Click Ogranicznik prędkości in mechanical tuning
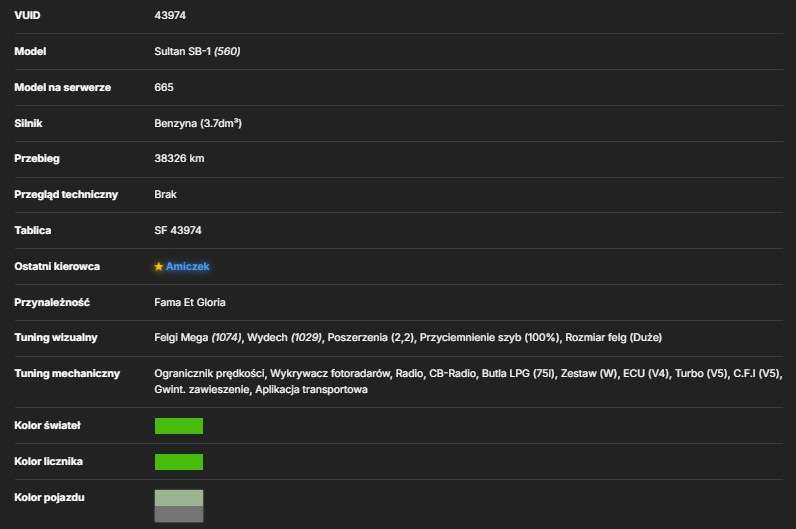The height and width of the screenshot is (529, 796). (x=209, y=374)
